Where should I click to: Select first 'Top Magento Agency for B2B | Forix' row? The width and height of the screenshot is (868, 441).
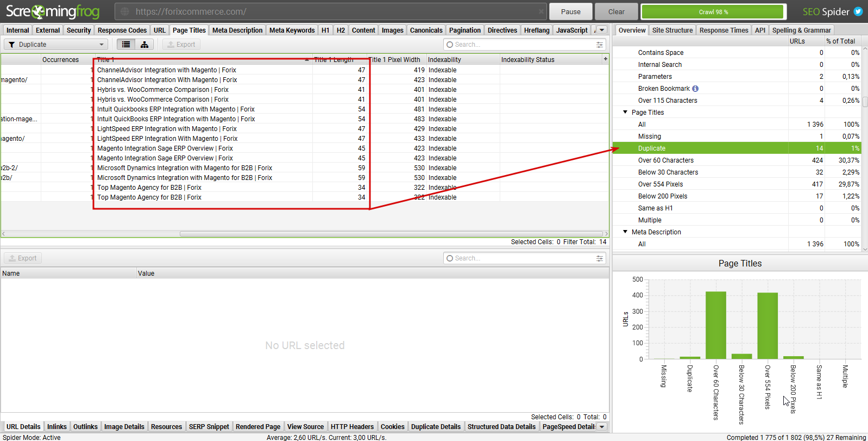[x=304, y=188]
